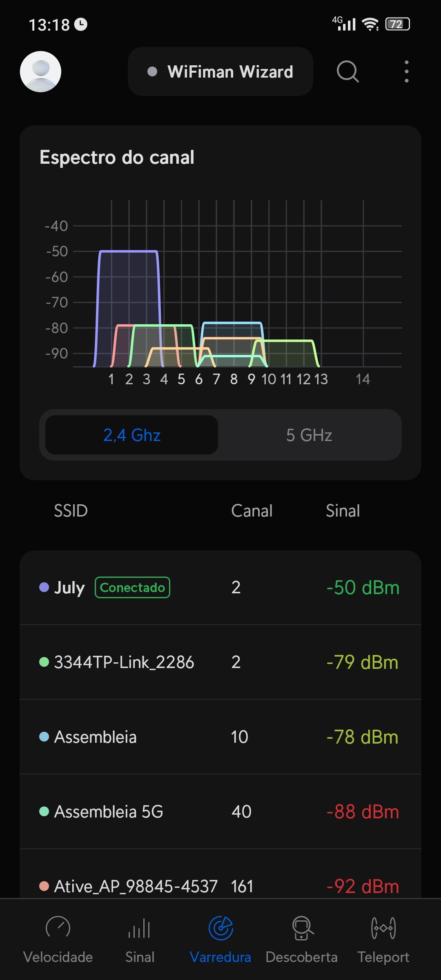Select the 2,4 Ghz band toggle
This screenshot has width=441, height=980.
[131, 435]
